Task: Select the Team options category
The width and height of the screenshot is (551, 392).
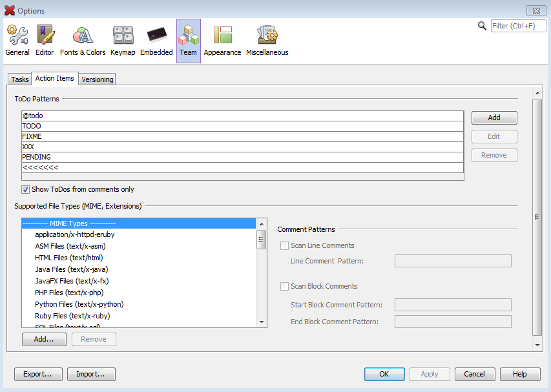Action: 188,41
